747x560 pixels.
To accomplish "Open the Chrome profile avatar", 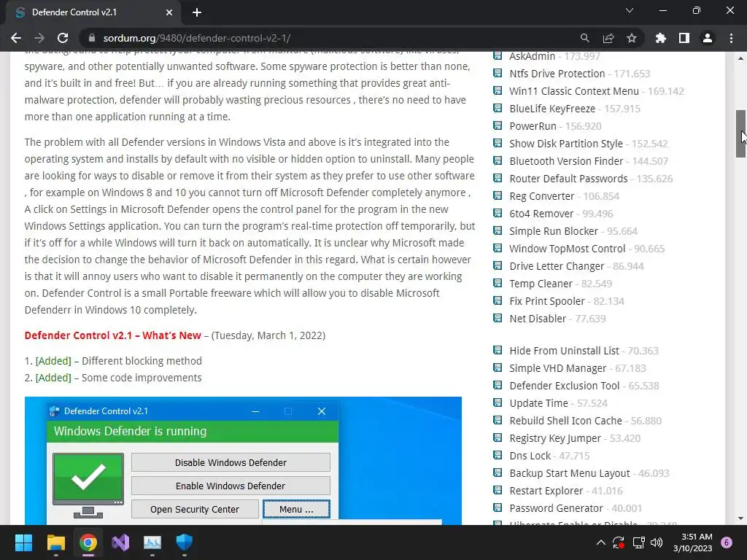I will pos(708,38).
